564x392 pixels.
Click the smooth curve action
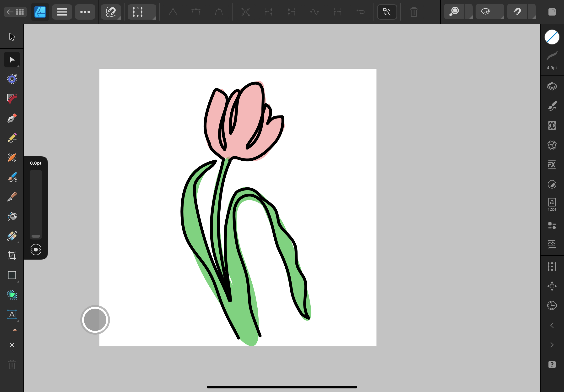coord(314,12)
